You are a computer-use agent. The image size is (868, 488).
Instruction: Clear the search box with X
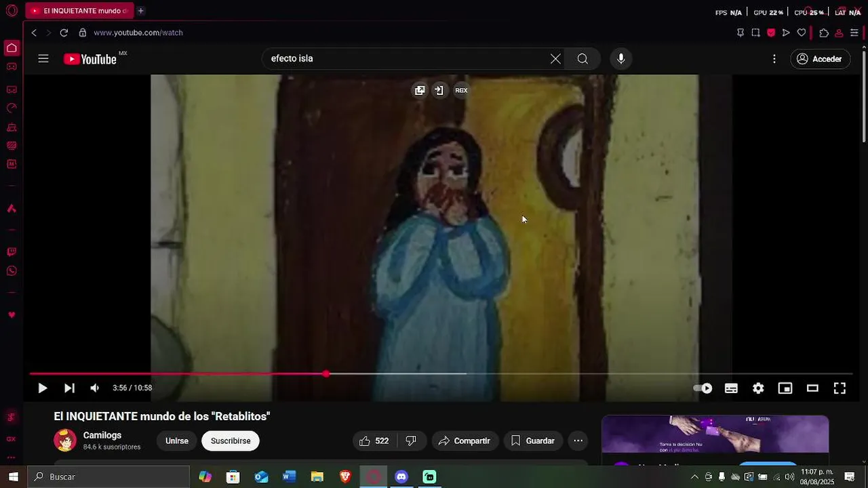[555, 59]
